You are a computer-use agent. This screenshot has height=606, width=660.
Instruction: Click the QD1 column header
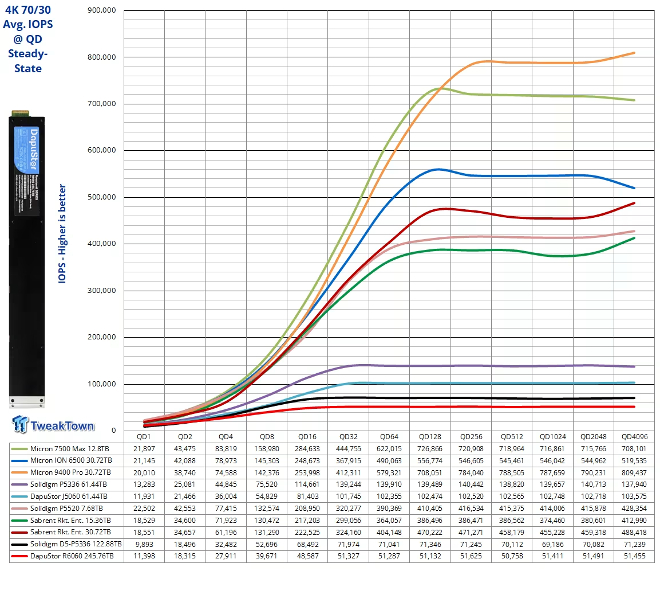144,437
